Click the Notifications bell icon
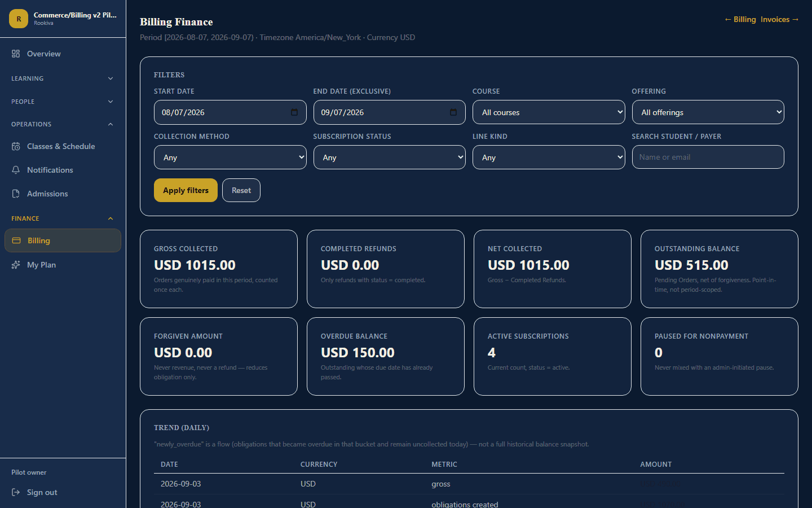 click(16, 170)
